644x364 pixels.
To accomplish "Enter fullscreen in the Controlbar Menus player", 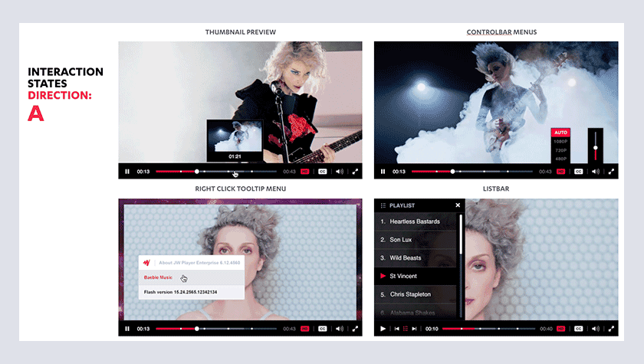I will click(609, 172).
